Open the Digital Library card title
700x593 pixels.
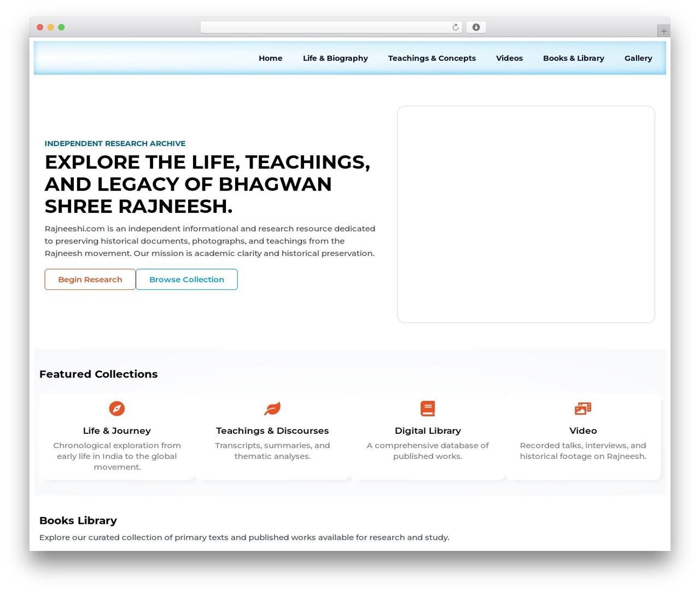pyautogui.click(x=428, y=431)
